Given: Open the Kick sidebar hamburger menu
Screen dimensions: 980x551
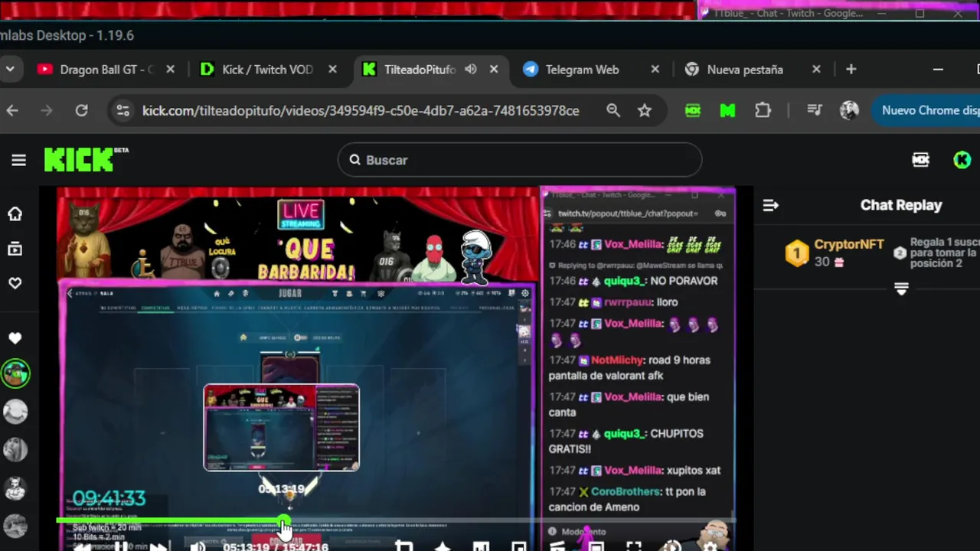Looking at the screenshot, I should (18, 160).
